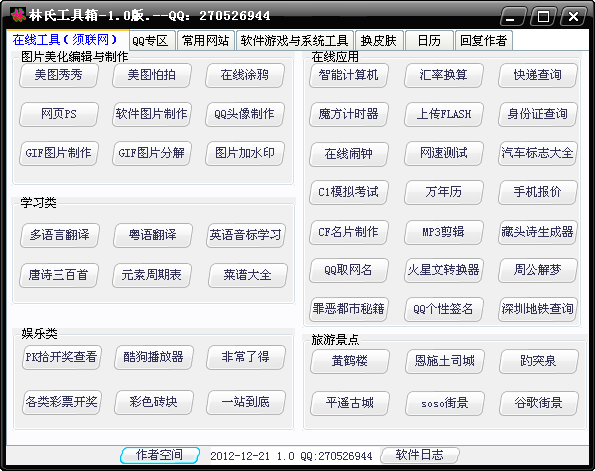Open 身份证查询

[538, 114]
